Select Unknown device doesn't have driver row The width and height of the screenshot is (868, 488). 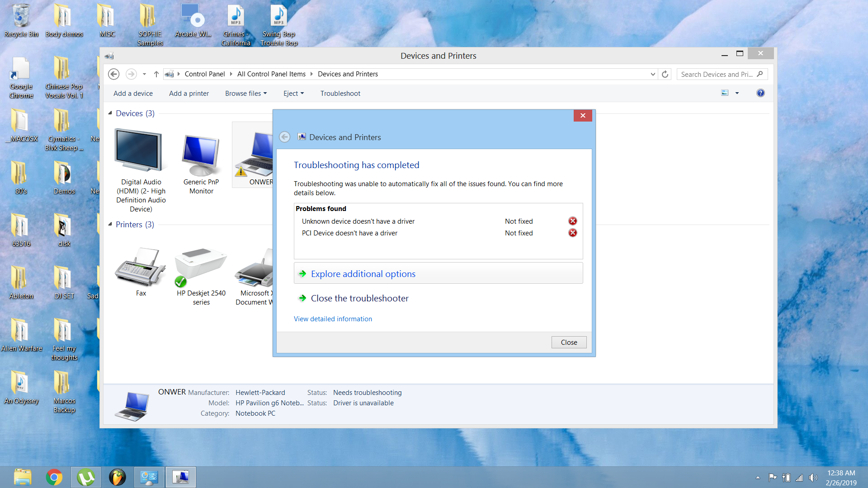438,221
